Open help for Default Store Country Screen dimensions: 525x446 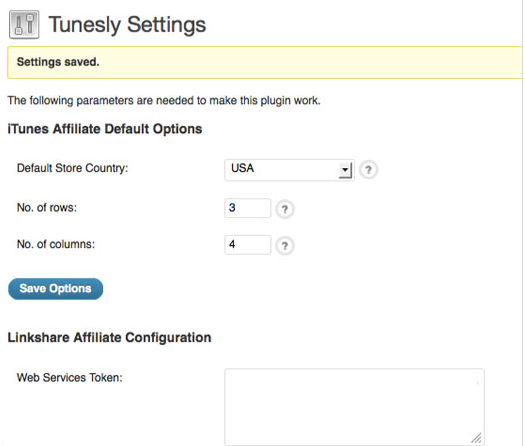368,170
